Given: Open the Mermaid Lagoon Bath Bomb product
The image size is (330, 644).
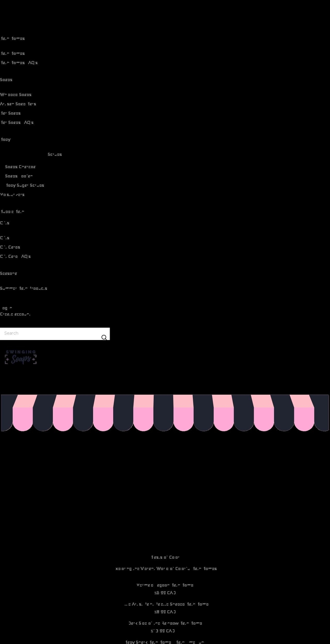Looking at the screenshot, I should tap(165, 585).
